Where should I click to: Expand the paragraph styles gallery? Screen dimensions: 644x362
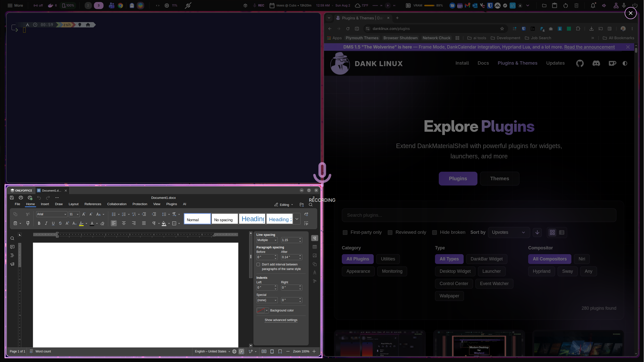[x=297, y=219]
